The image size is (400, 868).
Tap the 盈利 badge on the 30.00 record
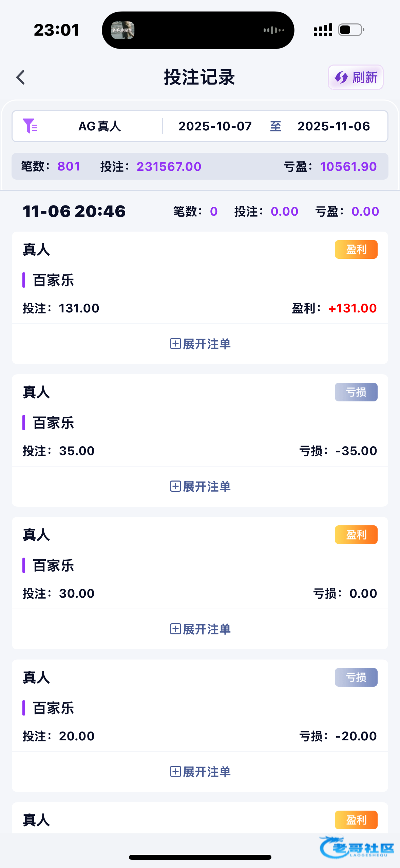click(356, 535)
